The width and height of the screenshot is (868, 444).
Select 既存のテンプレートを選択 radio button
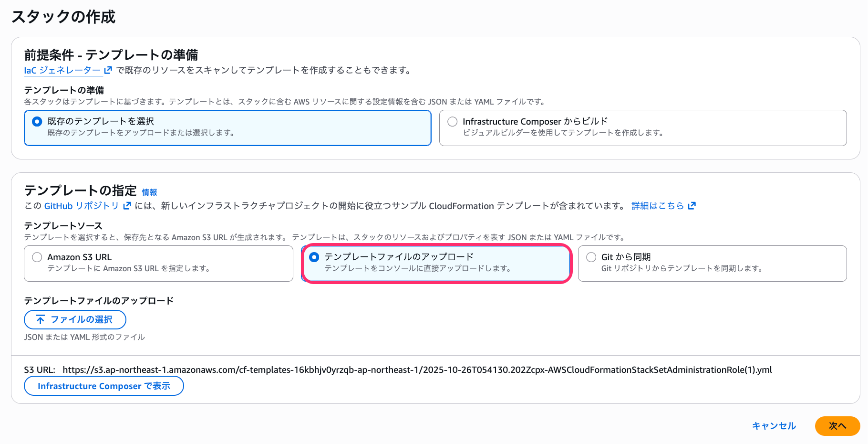(37, 122)
